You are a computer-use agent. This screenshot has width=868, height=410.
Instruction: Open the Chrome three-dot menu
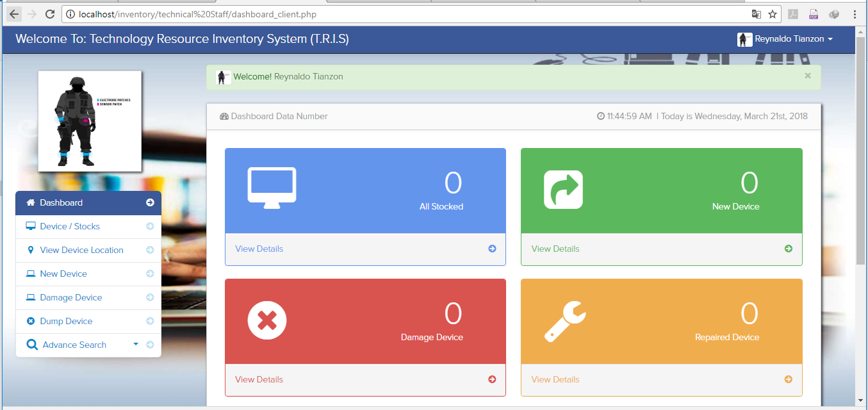click(855, 14)
